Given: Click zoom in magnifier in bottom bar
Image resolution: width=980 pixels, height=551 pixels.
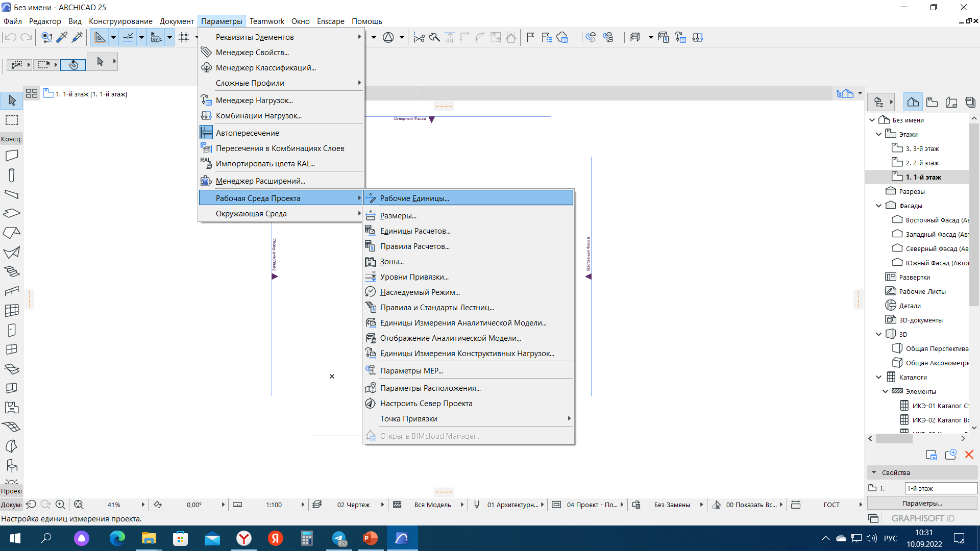Looking at the screenshot, I should pyautogui.click(x=60, y=505).
